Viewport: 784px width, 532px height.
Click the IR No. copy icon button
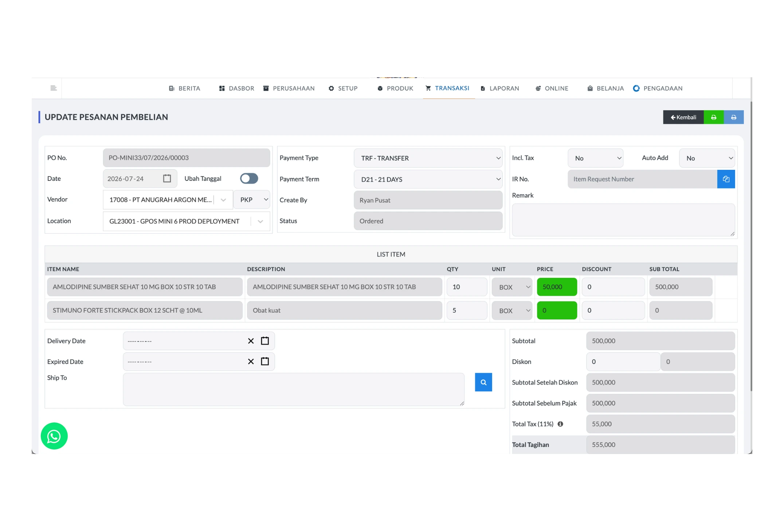726,179
